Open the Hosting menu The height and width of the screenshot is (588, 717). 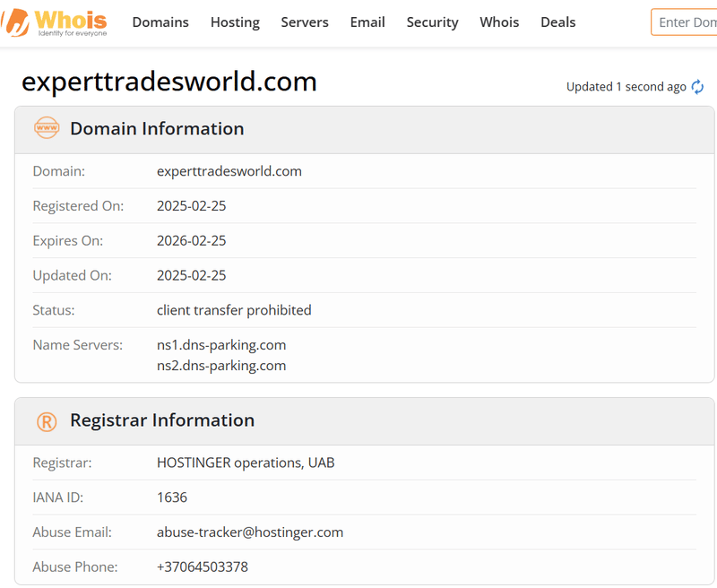pyautogui.click(x=235, y=22)
